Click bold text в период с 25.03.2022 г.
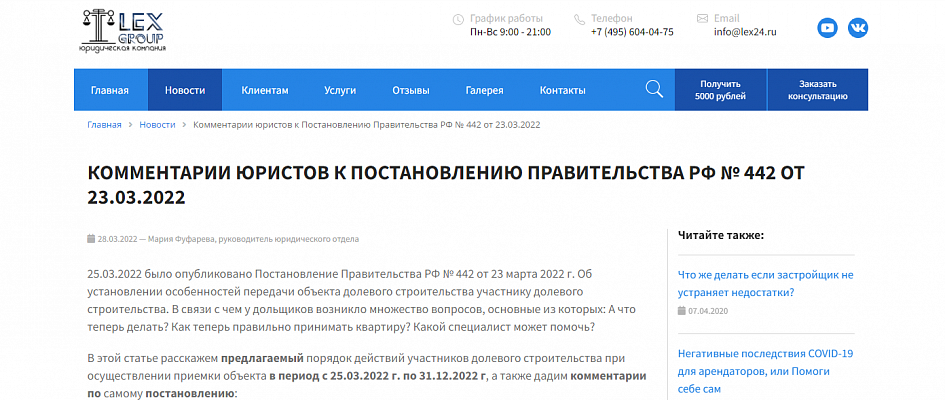The image size is (945, 400). [x=377, y=376]
